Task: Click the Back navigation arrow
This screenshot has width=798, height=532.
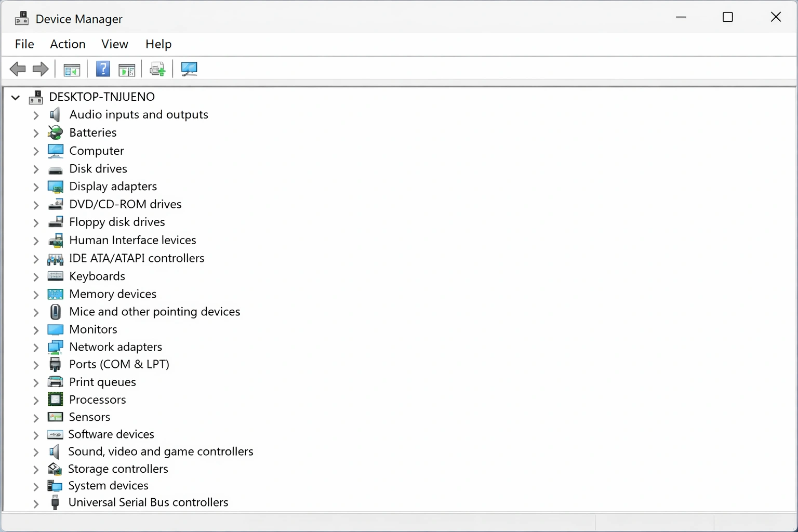Action: click(x=18, y=69)
